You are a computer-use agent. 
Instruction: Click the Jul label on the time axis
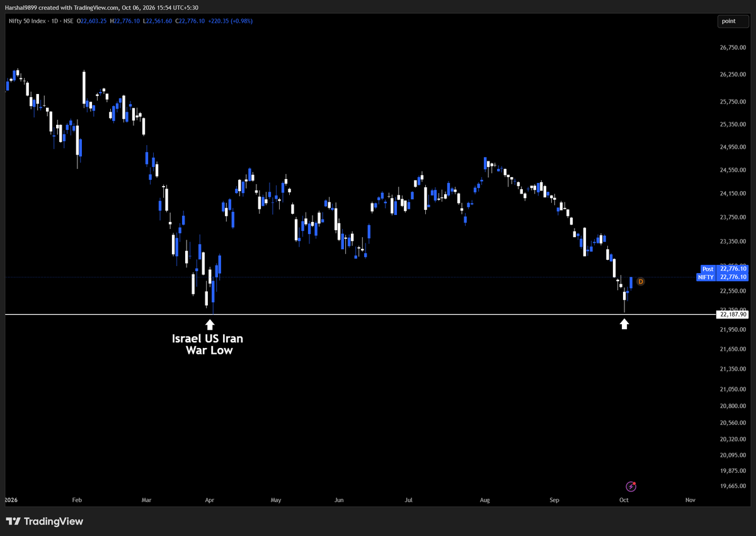point(408,500)
